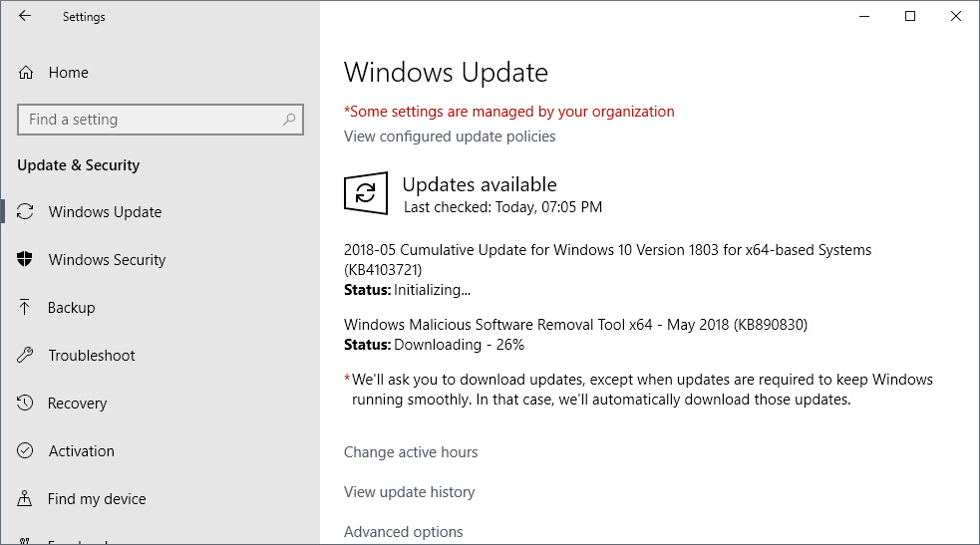Click the Backup upload arrow icon
This screenshot has width=980, height=545.
[x=24, y=307]
